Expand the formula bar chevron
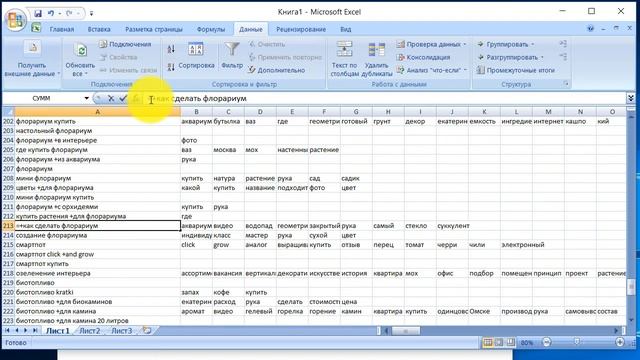 point(631,98)
